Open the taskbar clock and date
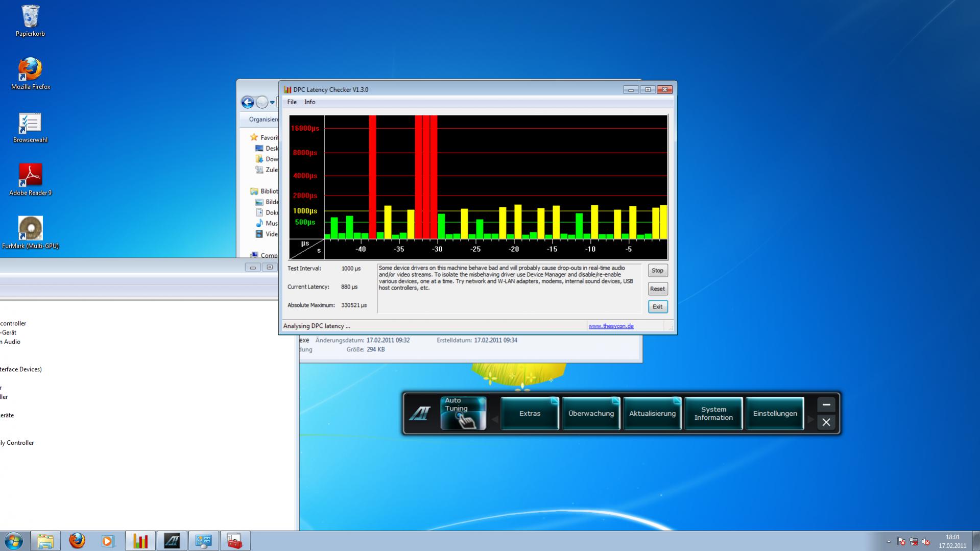Image resolution: width=980 pixels, height=551 pixels. point(952,541)
